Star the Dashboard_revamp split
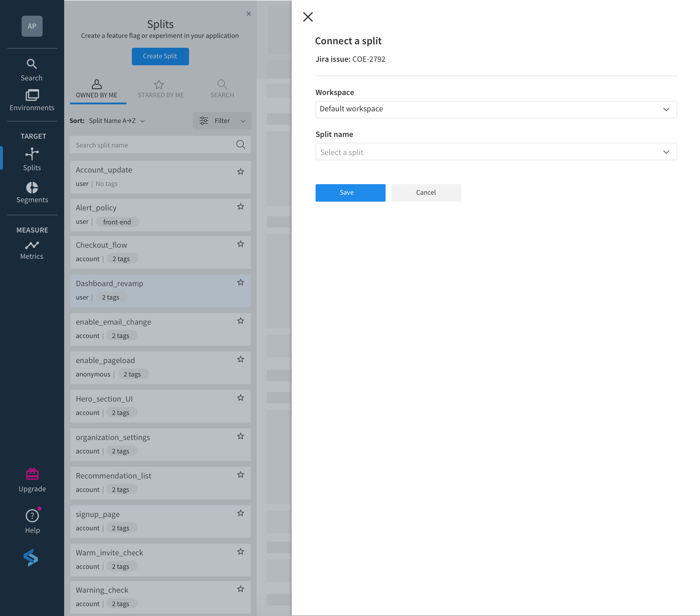The height and width of the screenshot is (616, 700). [x=240, y=282]
